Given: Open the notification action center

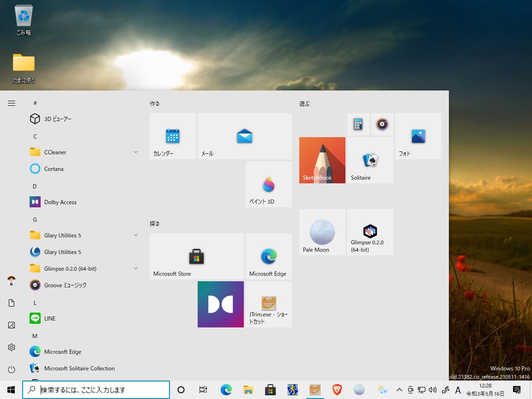Looking at the screenshot, I should pyautogui.click(x=517, y=390).
